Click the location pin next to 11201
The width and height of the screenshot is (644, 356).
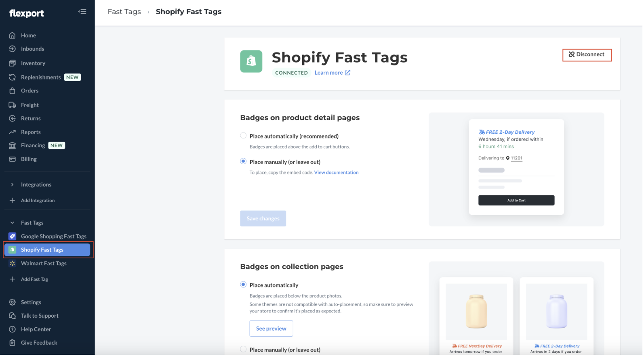click(x=508, y=158)
